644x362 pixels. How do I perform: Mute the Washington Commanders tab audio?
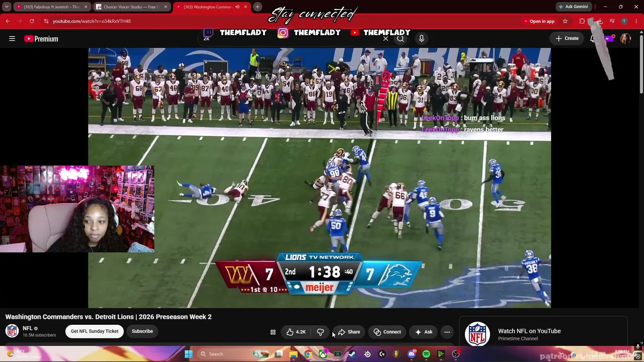pyautogui.click(x=237, y=7)
